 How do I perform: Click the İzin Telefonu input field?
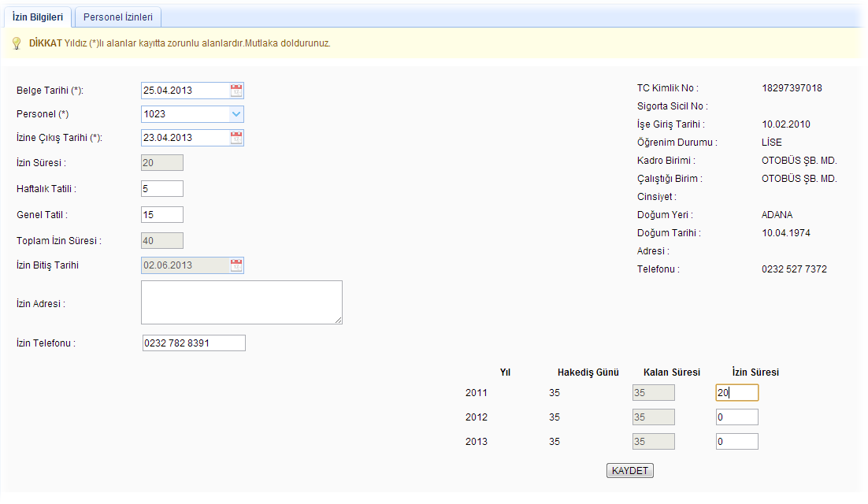193,343
